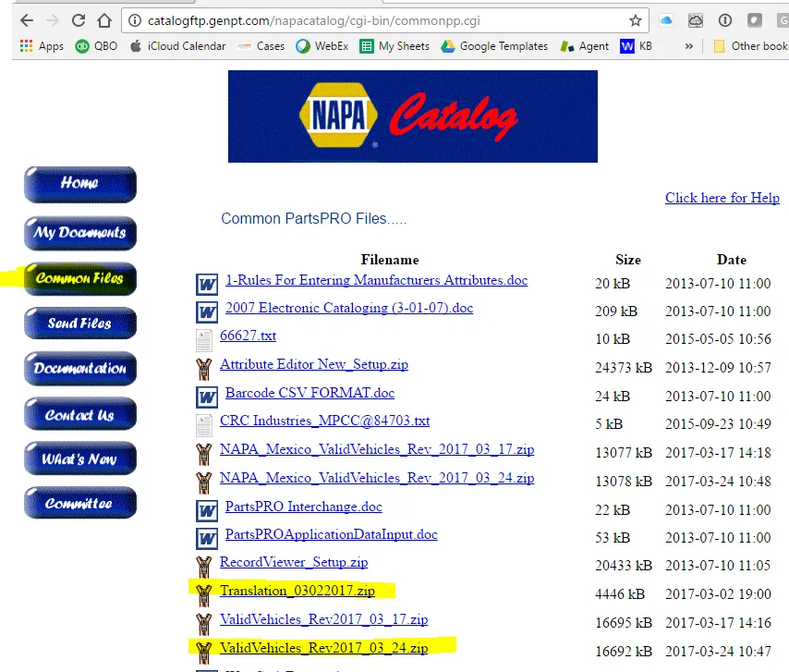789x672 pixels.
Task: Bookmark this page with star icon
Action: (x=635, y=20)
